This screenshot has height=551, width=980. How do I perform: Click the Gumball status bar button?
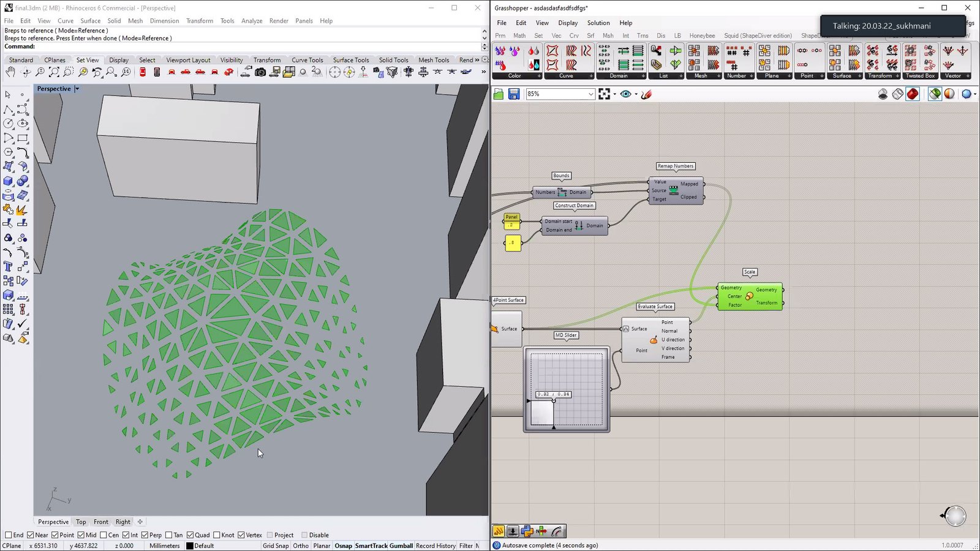click(x=401, y=545)
